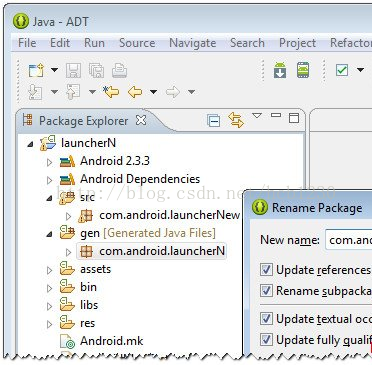Click the New wizard toolbar icon
The image size is (372, 365).
(36, 70)
